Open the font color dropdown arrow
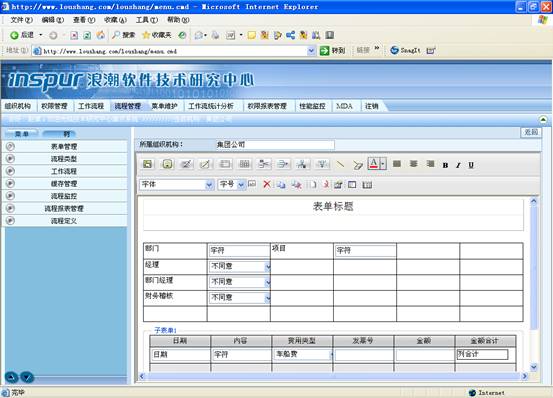553x398 pixels. (x=383, y=164)
